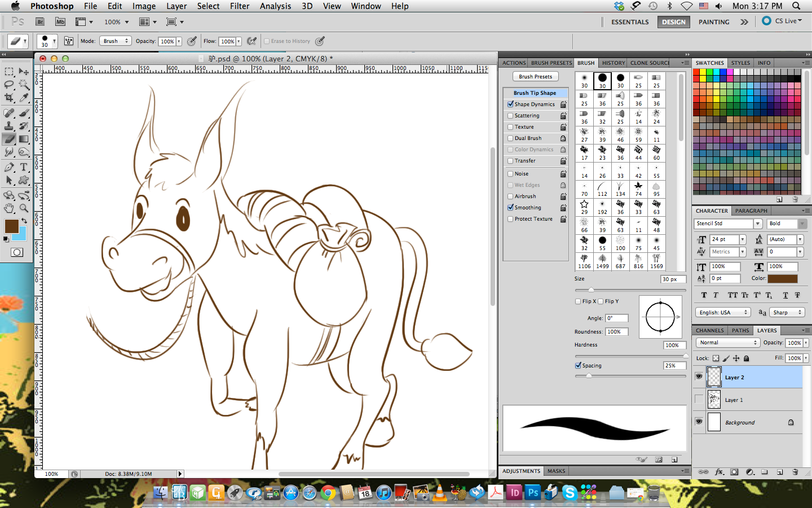Screen dimensions: 812x508
Task: Select the Zoom tool
Action: pos(23,208)
